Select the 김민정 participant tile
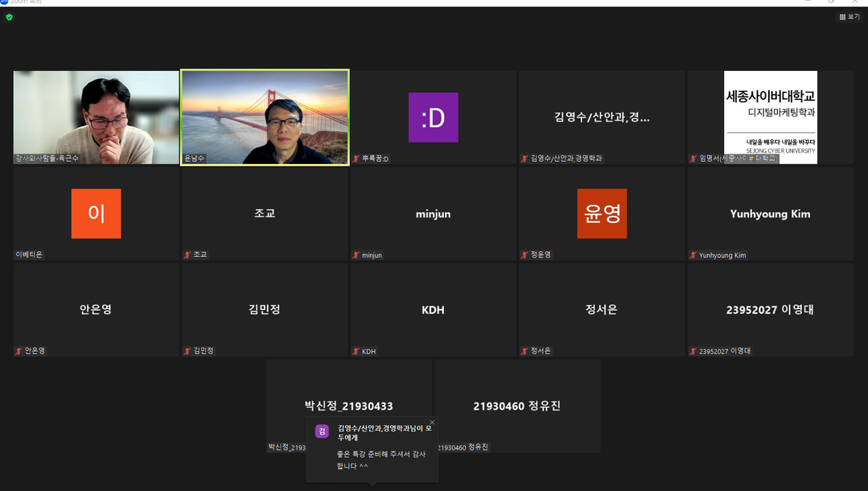Image resolution: width=868 pixels, height=491 pixels. click(265, 309)
